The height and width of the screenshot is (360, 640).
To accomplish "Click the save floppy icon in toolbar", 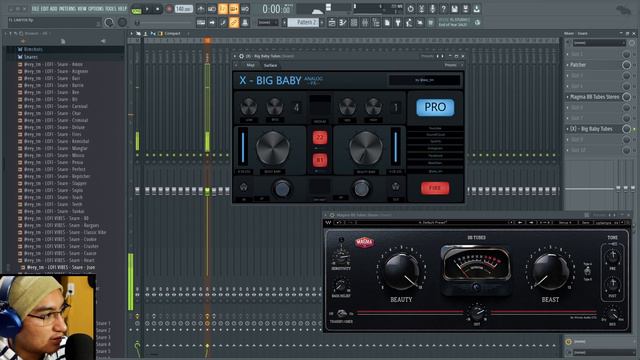I will click(x=454, y=9).
